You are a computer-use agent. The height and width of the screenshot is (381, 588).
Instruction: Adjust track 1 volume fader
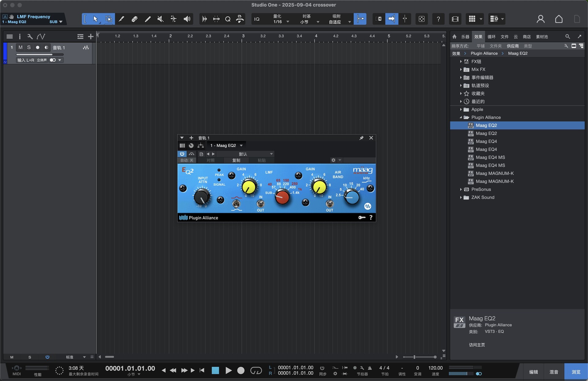[40, 54]
